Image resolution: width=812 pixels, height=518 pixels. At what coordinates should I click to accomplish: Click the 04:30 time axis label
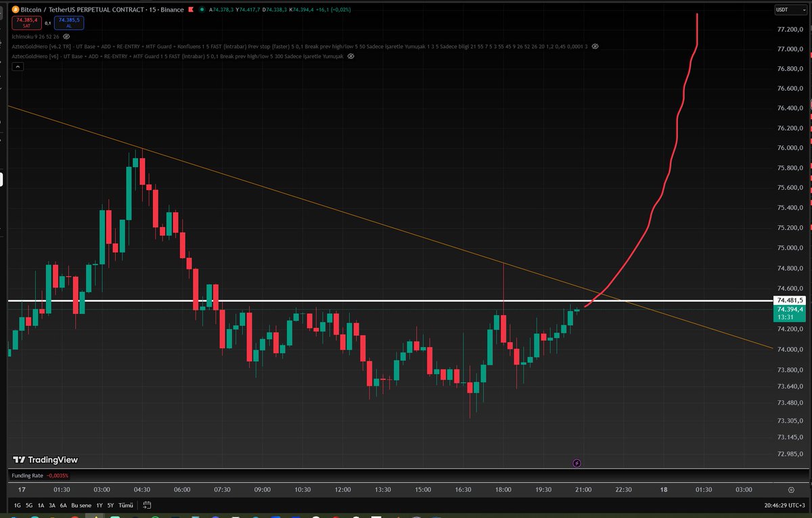tap(142, 490)
